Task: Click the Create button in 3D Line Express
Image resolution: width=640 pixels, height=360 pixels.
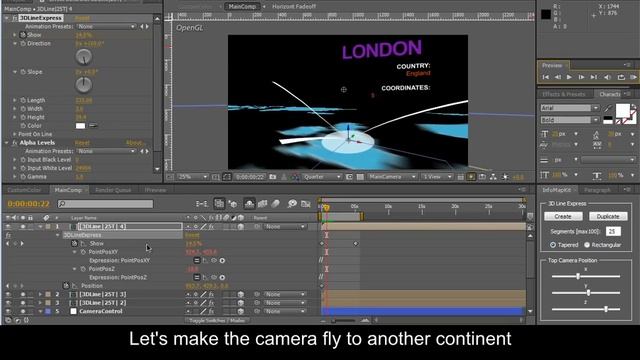Action: (x=563, y=216)
